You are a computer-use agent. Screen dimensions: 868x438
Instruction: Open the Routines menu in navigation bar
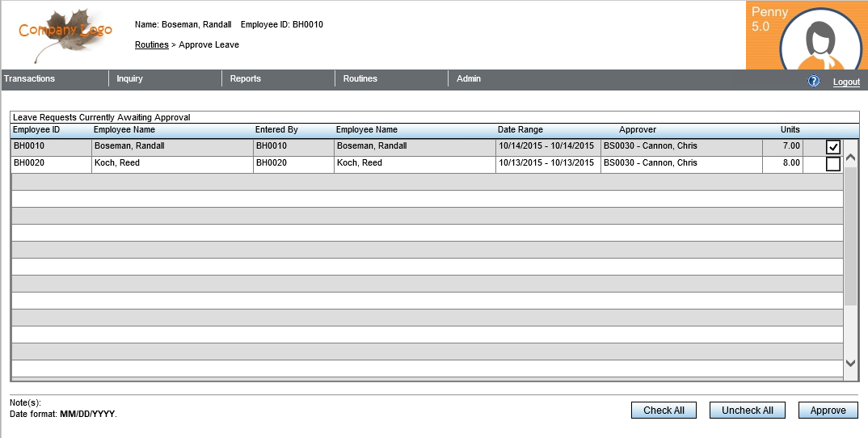(360, 79)
